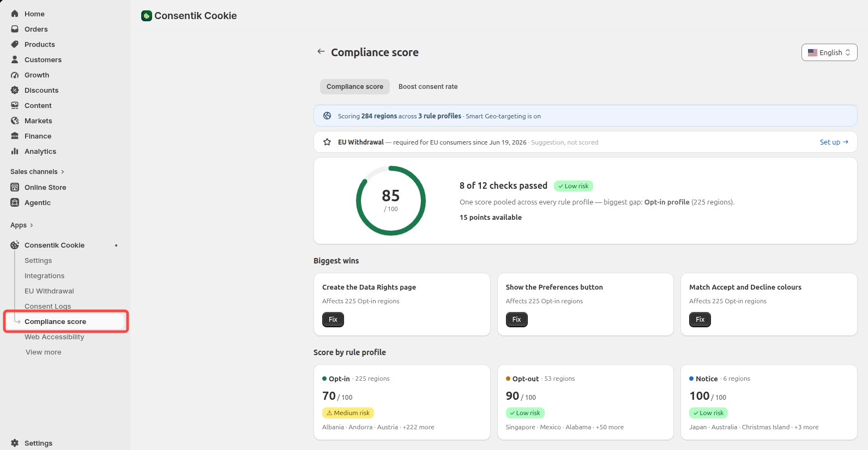Click the 85 score progress ring
Screen dimensions: 868x450
[391, 201]
